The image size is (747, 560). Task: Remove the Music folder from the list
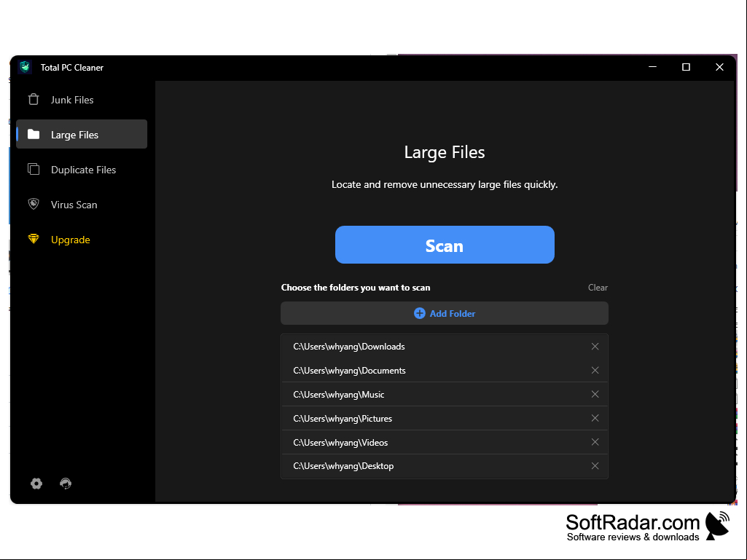(595, 394)
